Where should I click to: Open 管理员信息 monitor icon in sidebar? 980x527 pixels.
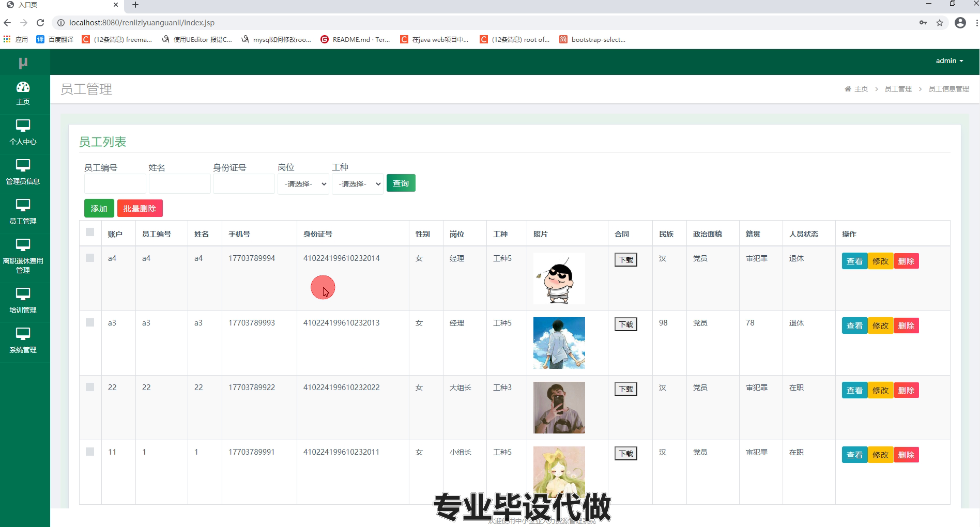pyautogui.click(x=23, y=165)
